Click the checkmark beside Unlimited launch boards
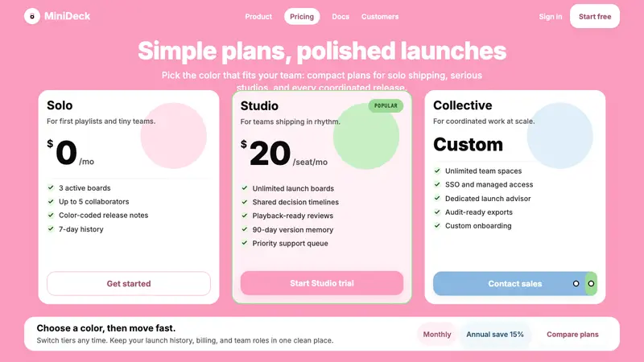The height and width of the screenshot is (362, 644). pyautogui.click(x=245, y=188)
